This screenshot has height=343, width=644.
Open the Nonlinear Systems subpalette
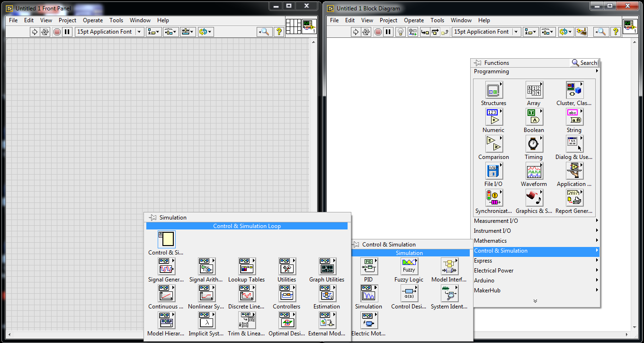point(206,294)
